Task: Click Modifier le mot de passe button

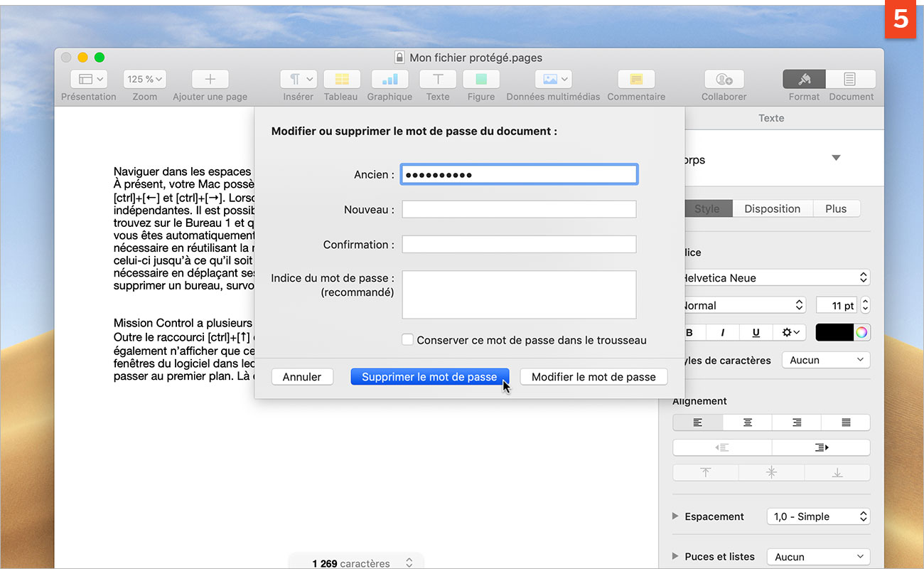Action: (593, 377)
